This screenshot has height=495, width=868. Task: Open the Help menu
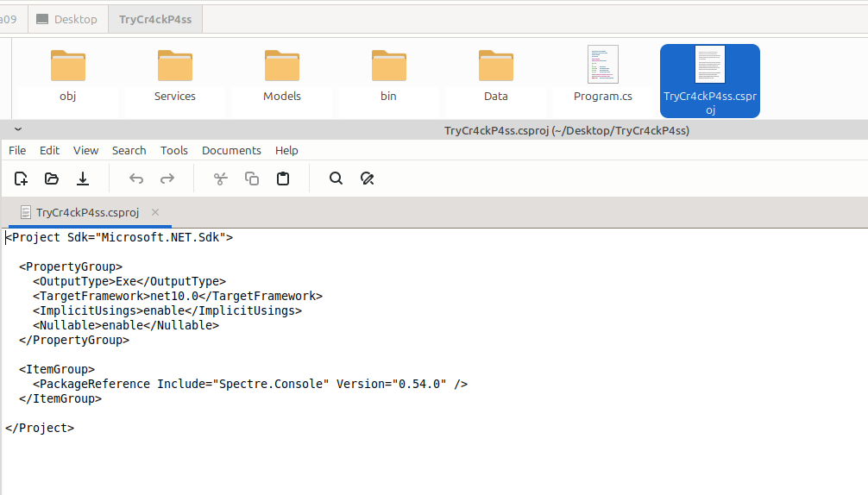coord(286,150)
